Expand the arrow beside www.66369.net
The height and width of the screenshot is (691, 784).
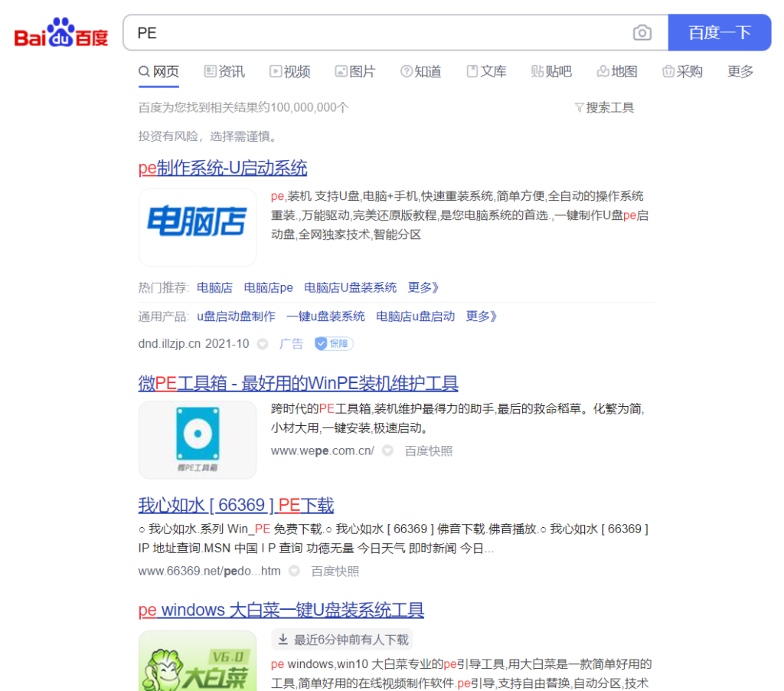tap(294, 571)
